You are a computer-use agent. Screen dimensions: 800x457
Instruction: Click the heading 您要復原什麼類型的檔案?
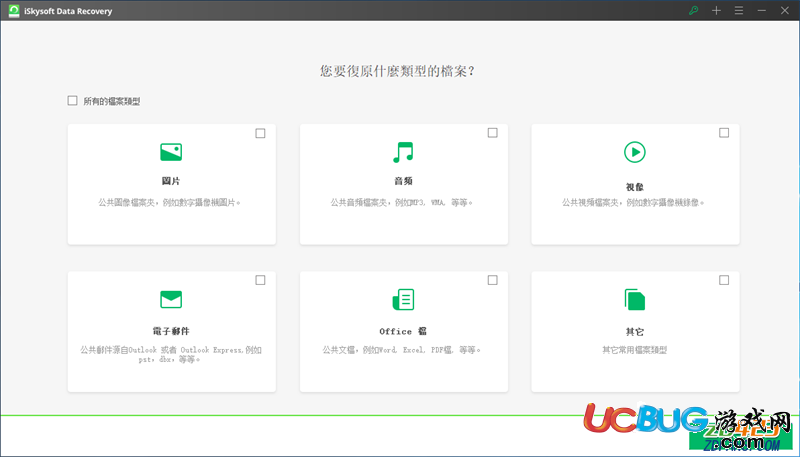(397, 71)
